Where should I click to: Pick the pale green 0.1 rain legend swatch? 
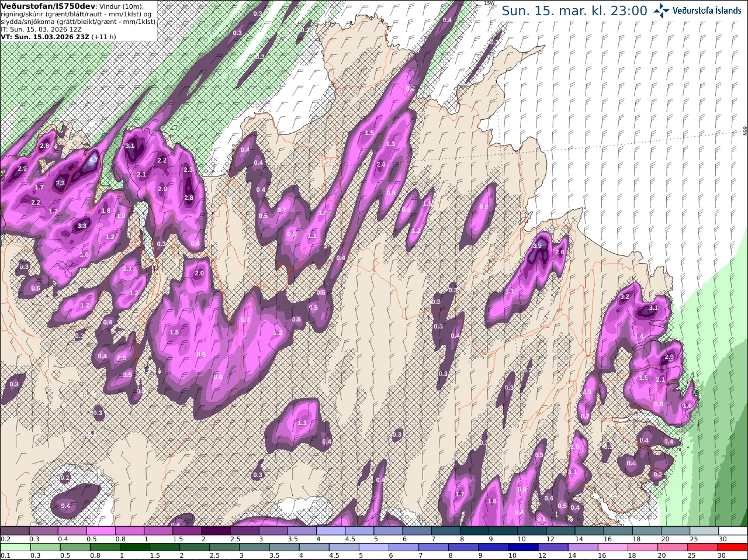15,548
